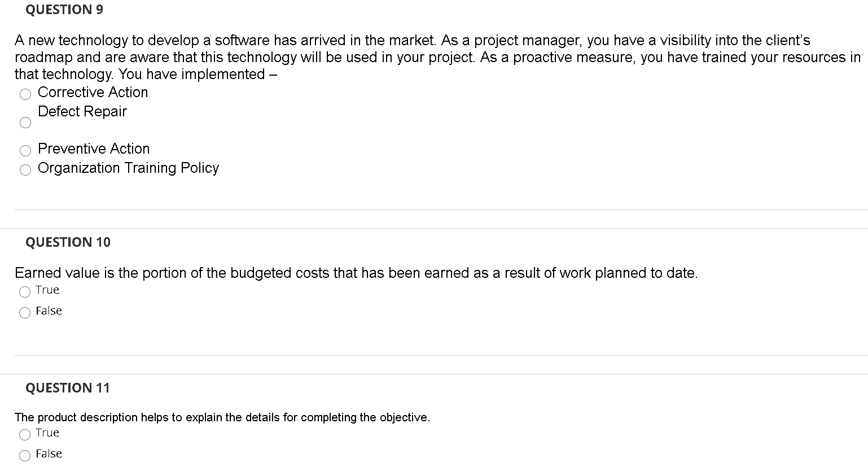This screenshot has height=467, width=868.
Task: Select the Corrective Action radio button
Action: tap(25, 94)
